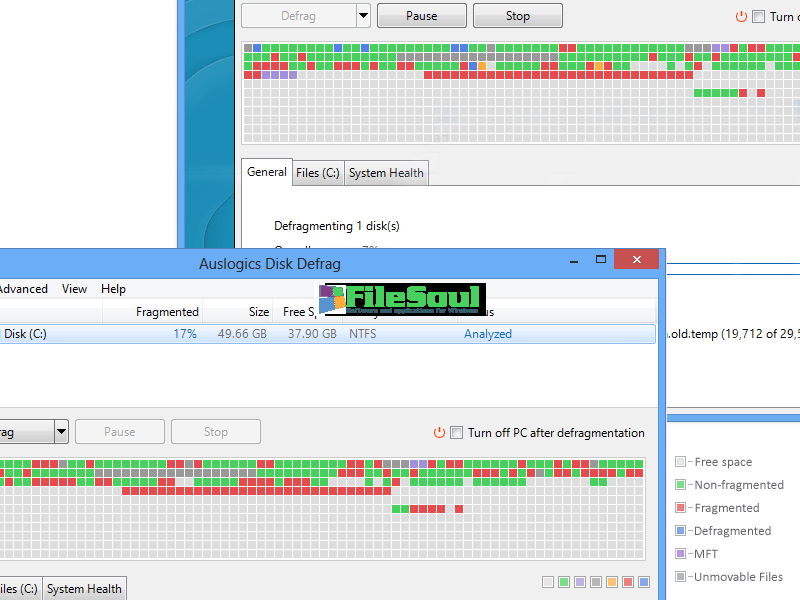Image resolution: width=800 pixels, height=600 pixels.
Task: Click the power icon in the back window
Action: [741, 17]
